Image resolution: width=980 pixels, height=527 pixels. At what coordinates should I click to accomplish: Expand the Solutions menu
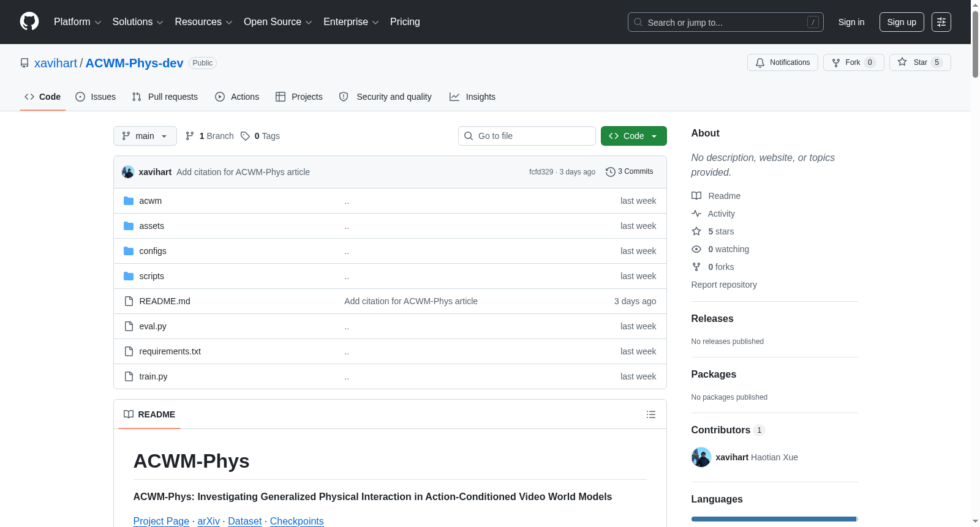pos(138,22)
